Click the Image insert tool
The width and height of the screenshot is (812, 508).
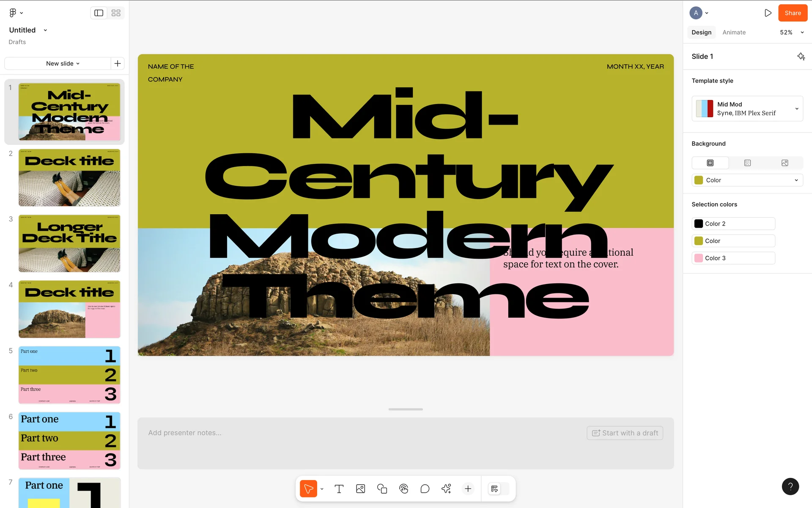click(x=360, y=489)
